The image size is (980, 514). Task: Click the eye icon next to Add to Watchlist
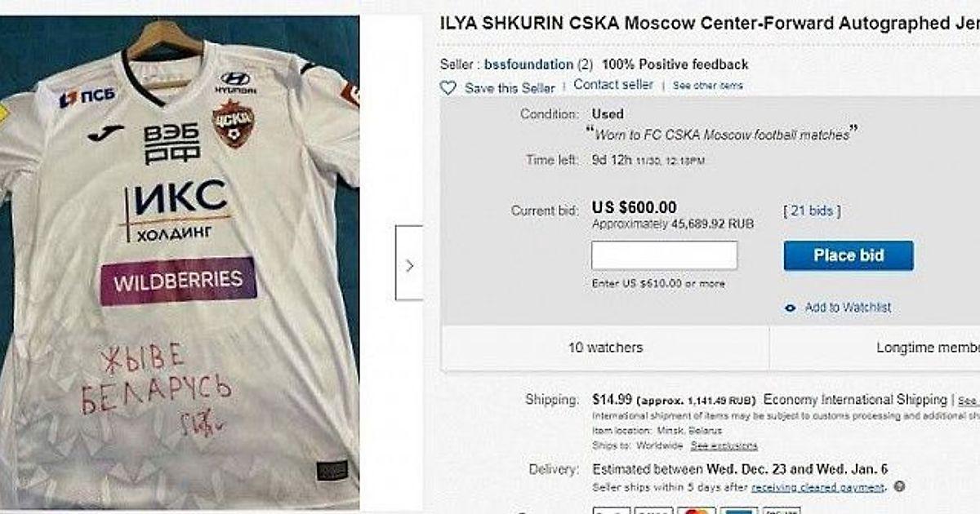(790, 308)
